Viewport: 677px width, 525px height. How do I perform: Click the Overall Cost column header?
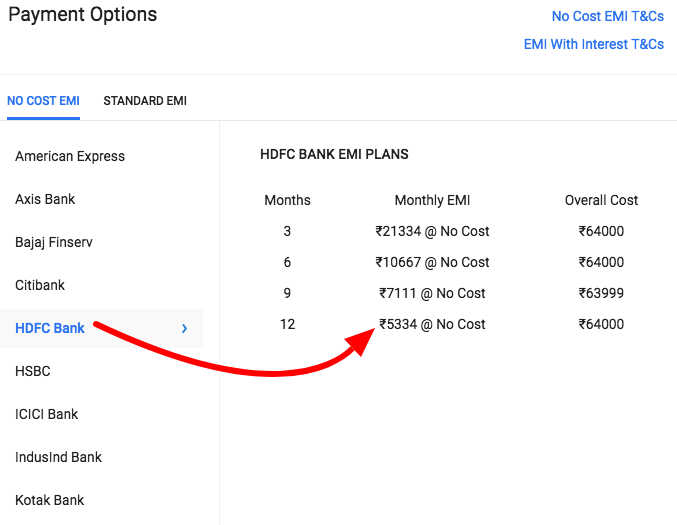click(x=601, y=200)
